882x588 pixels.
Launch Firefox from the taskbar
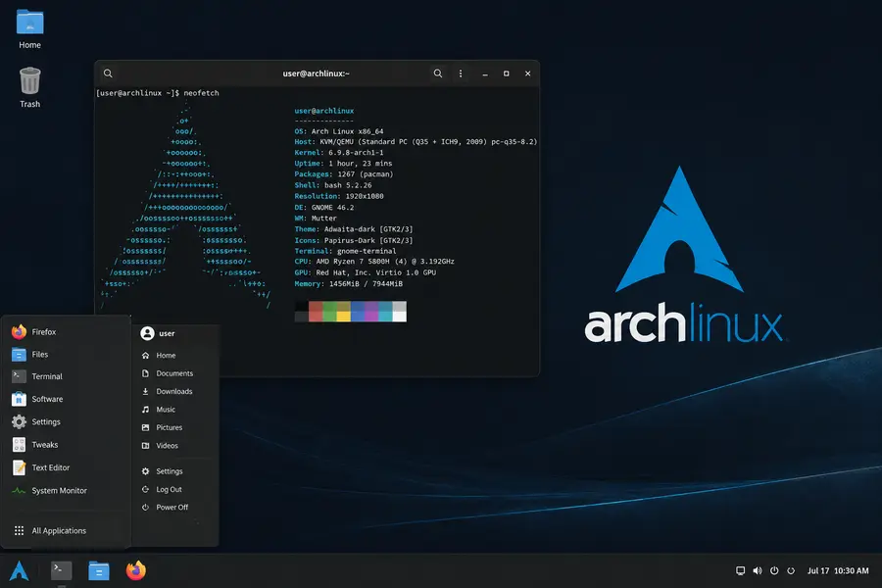click(x=135, y=570)
